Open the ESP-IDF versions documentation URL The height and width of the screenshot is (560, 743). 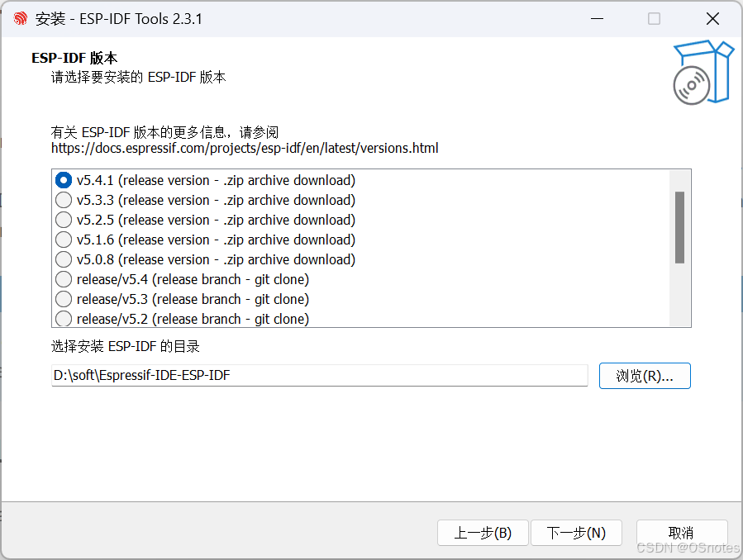245,148
